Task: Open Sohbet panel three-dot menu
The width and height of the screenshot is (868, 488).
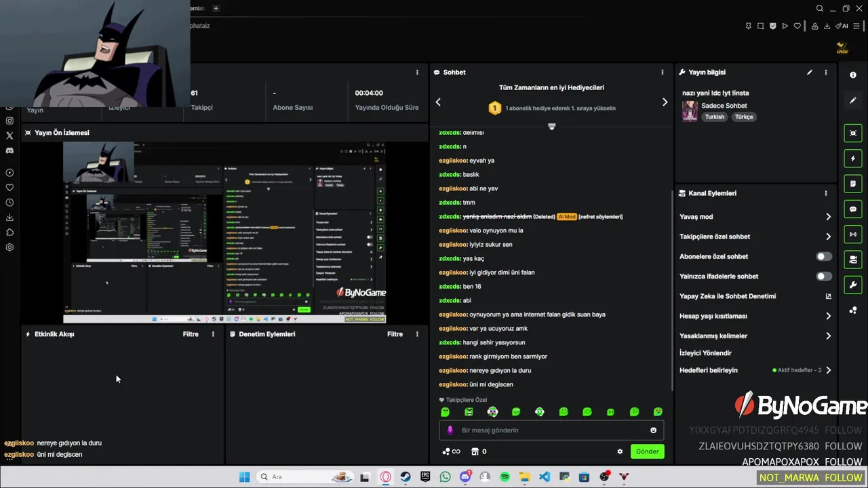Action: point(663,73)
